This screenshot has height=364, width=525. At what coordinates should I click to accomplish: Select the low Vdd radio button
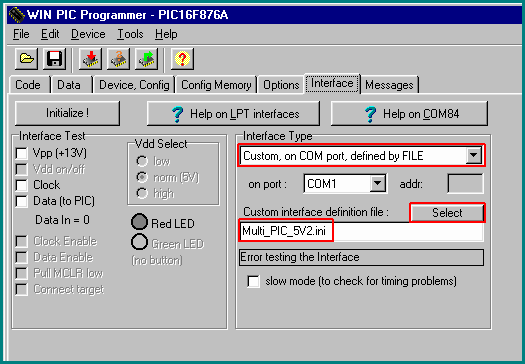click(142, 161)
